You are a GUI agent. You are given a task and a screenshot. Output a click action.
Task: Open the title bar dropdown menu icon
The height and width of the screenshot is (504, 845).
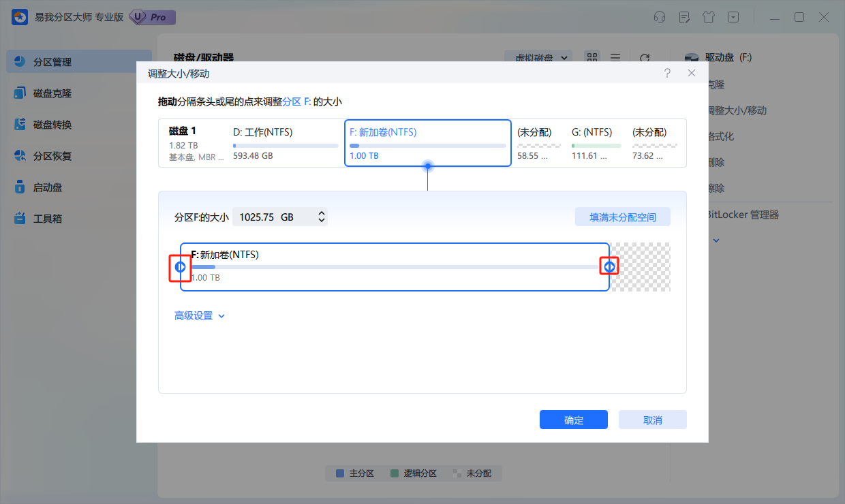733,17
